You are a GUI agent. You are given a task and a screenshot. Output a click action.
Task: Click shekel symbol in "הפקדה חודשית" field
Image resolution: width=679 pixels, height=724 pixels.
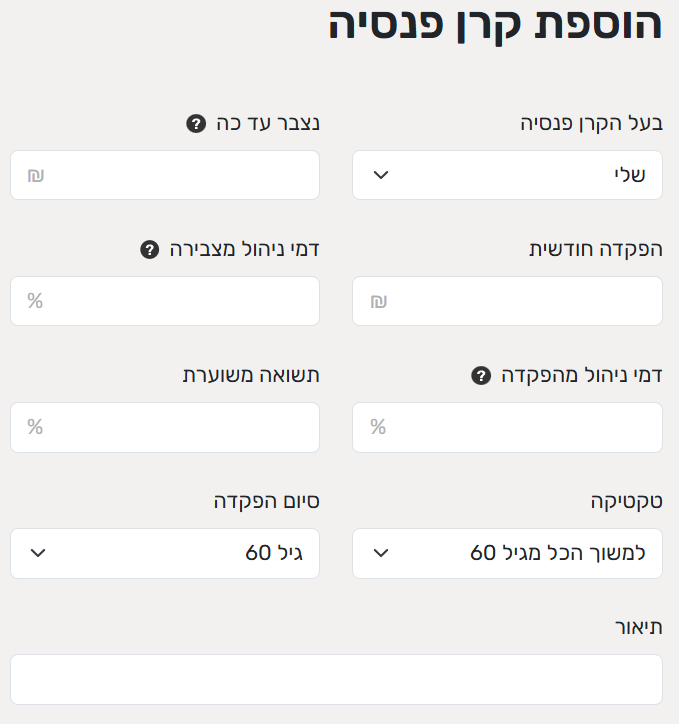378,302
